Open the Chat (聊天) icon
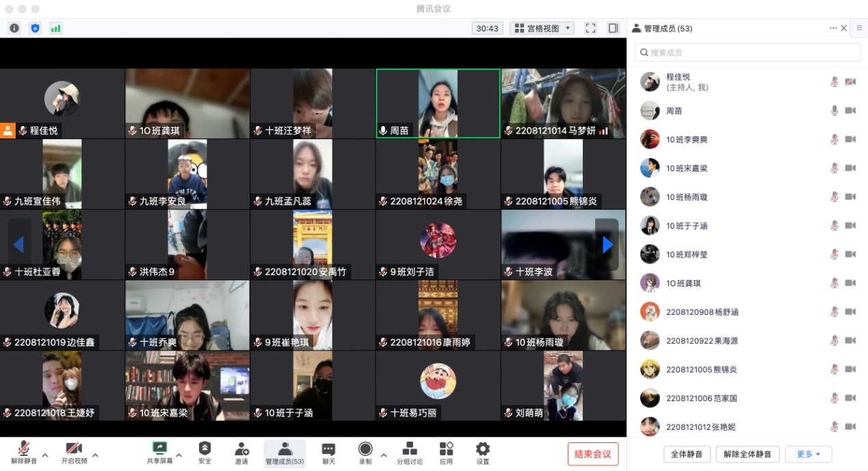868x471 pixels. click(328, 453)
